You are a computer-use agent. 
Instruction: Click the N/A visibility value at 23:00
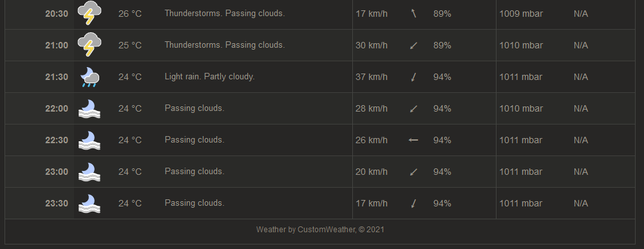pos(581,172)
